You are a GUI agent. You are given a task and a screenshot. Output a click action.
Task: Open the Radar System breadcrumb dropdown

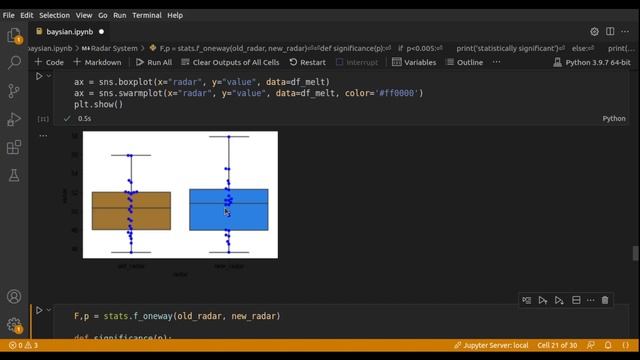click(x=110, y=48)
